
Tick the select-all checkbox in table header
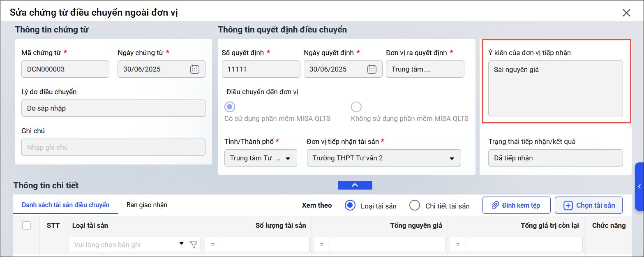26,225
